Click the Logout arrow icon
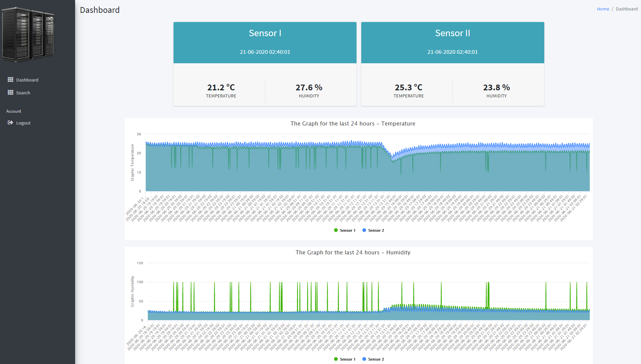641x364 pixels. 10,123
